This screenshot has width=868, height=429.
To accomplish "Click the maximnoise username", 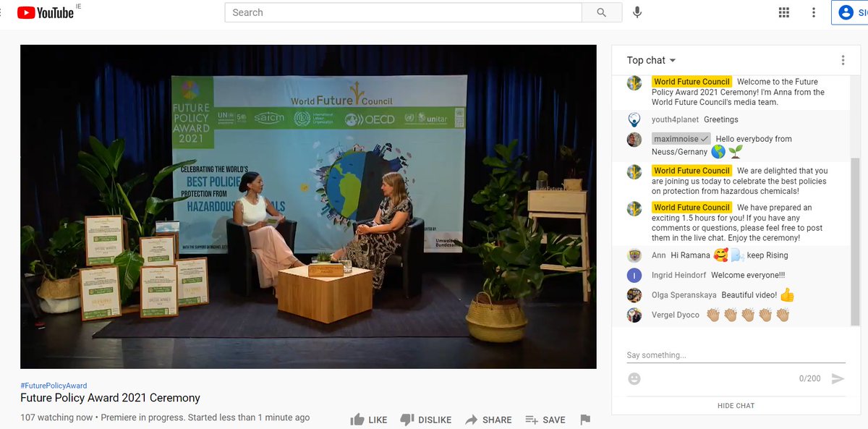I will pos(676,139).
